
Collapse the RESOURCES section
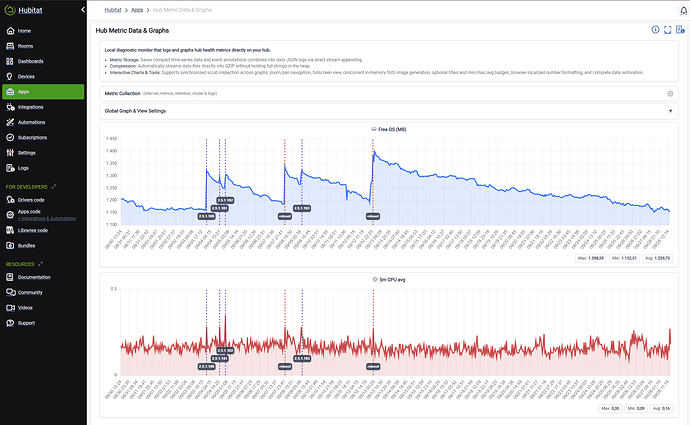(40, 264)
